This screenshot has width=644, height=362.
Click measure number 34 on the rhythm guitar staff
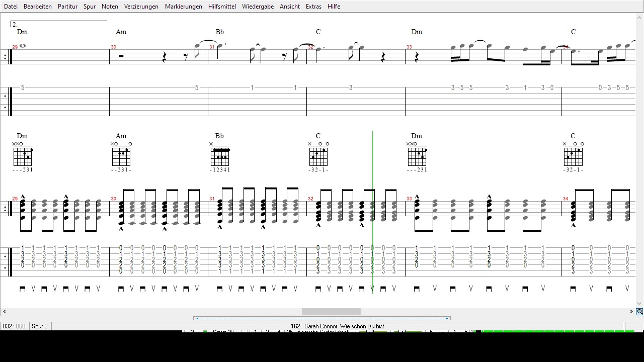click(566, 199)
